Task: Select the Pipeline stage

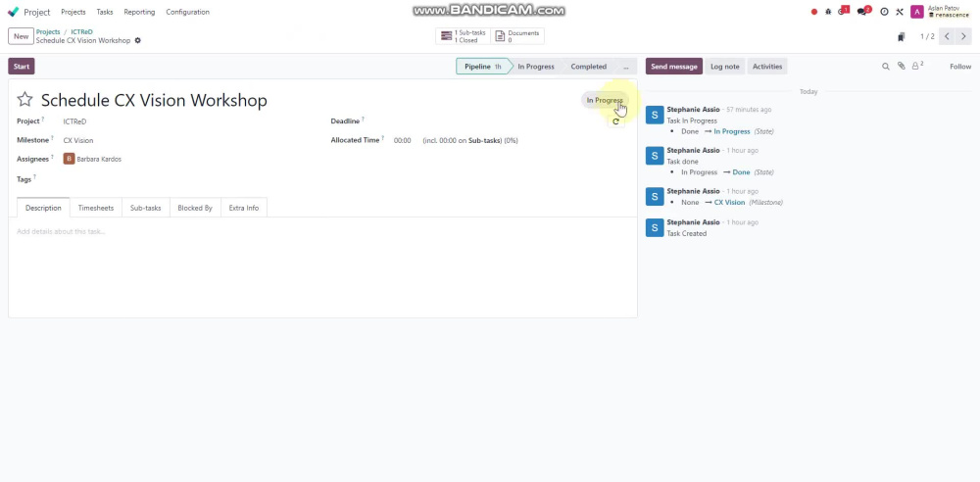Action: 482,67
